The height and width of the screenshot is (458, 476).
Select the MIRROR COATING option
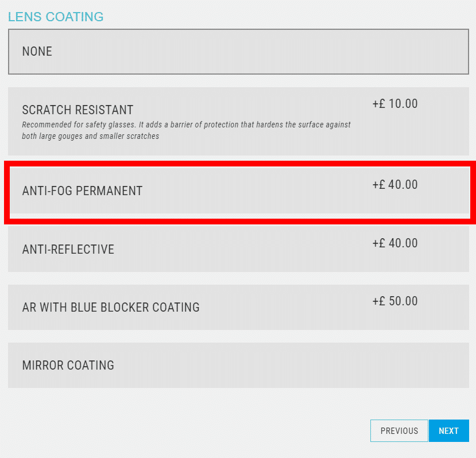click(x=238, y=365)
